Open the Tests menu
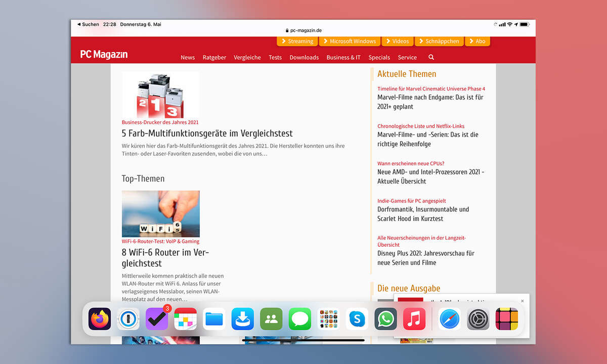The width and height of the screenshot is (607, 364). pos(275,57)
